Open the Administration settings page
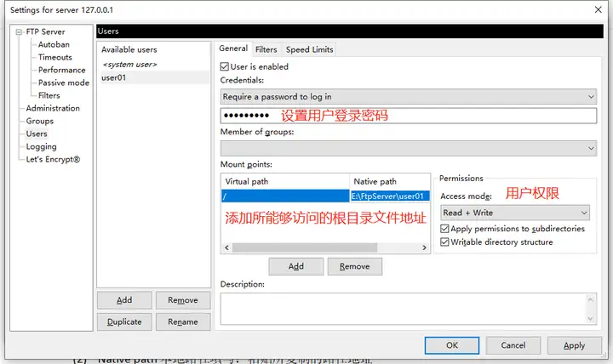 point(53,108)
